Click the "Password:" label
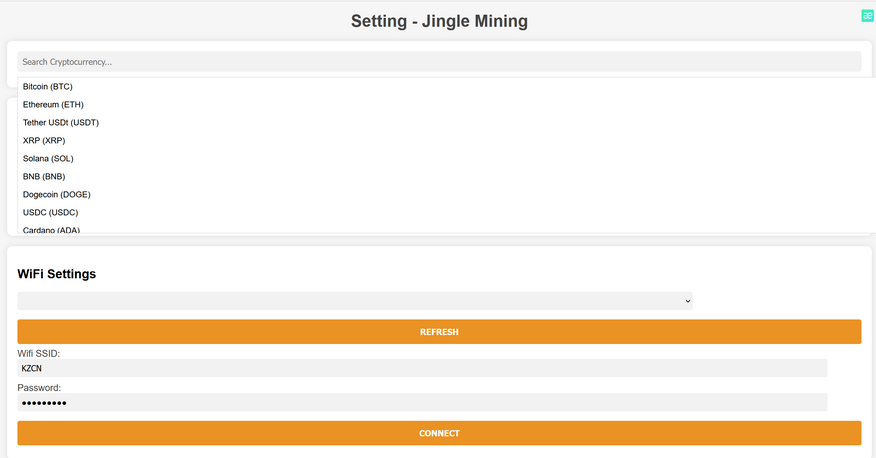The width and height of the screenshot is (876, 458). tap(39, 387)
